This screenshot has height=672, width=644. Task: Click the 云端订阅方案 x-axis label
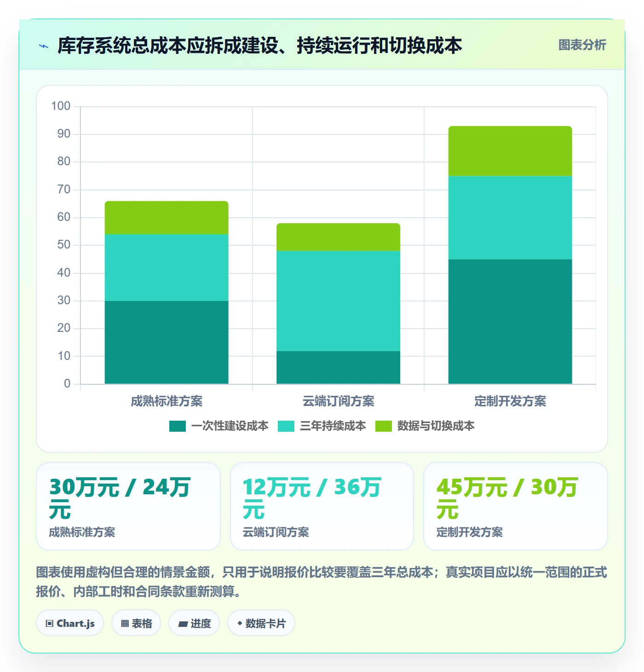pos(338,401)
